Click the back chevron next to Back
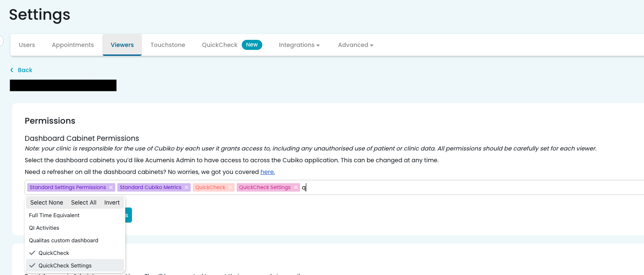644x275 pixels. (x=13, y=70)
